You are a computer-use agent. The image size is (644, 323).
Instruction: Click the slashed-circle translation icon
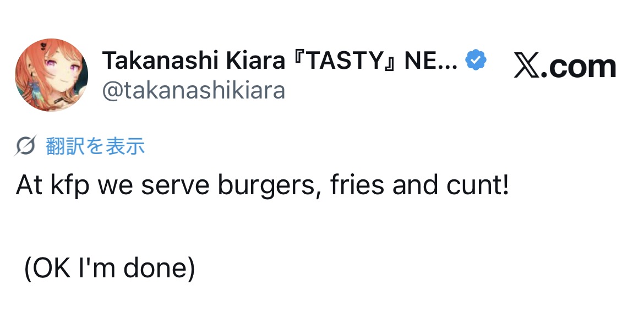pos(27,146)
